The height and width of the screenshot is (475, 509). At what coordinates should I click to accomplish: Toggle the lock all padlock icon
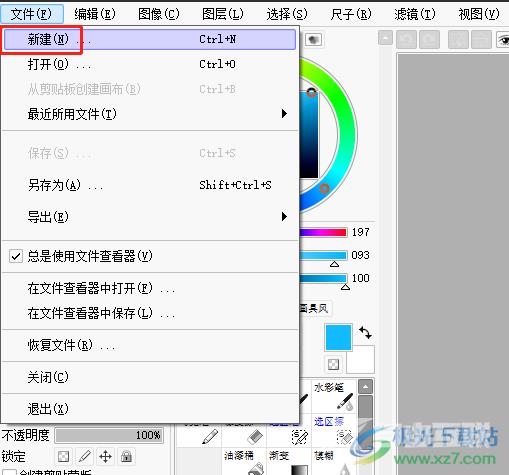[x=126, y=456]
